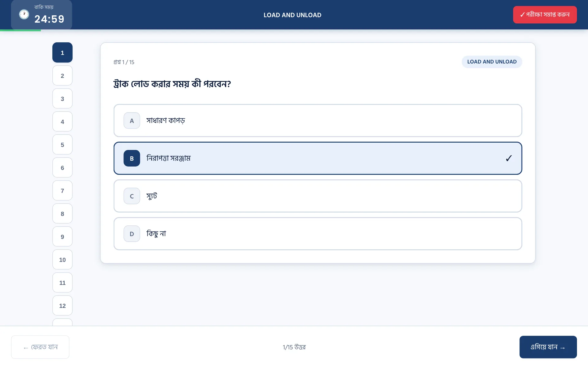Switch to question 9

pyautogui.click(x=62, y=236)
